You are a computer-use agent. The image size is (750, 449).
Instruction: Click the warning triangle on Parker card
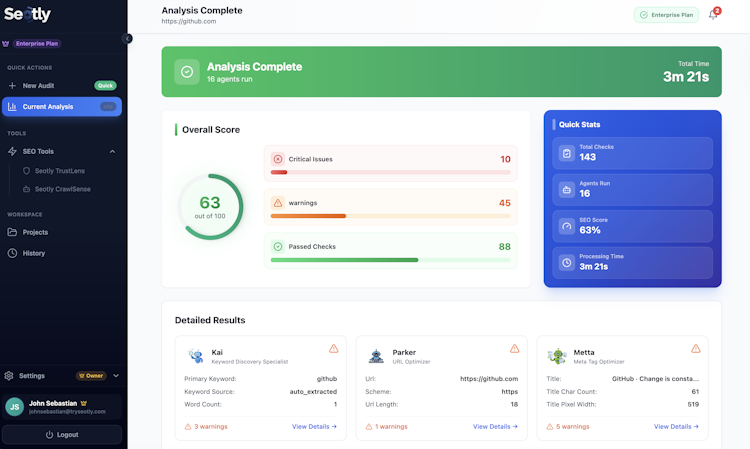(514, 349)
